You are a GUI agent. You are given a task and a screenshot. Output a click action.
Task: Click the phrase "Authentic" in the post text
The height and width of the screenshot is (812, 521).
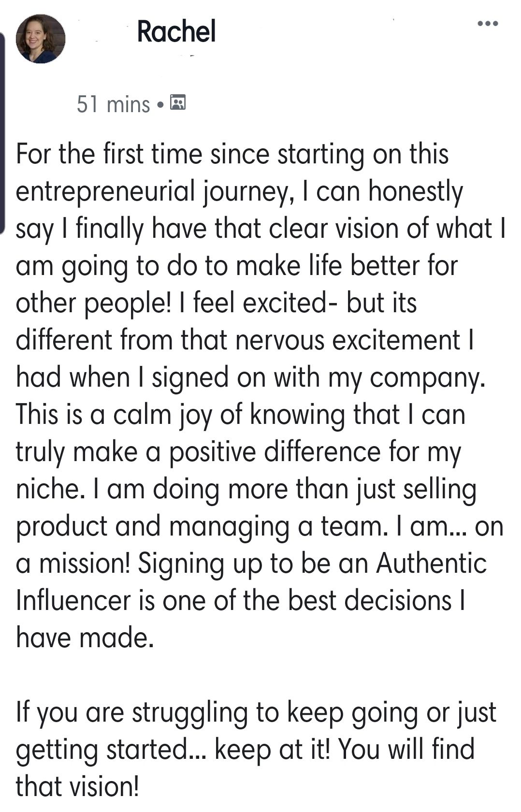click(431, 564)
